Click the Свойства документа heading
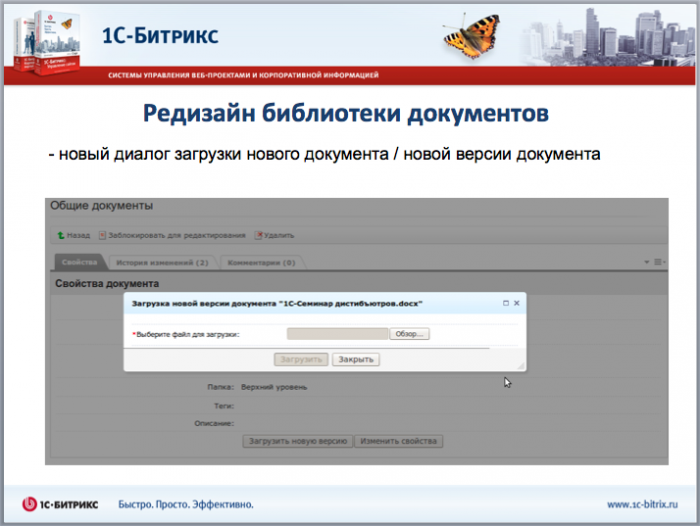 (x=107, y=284)
